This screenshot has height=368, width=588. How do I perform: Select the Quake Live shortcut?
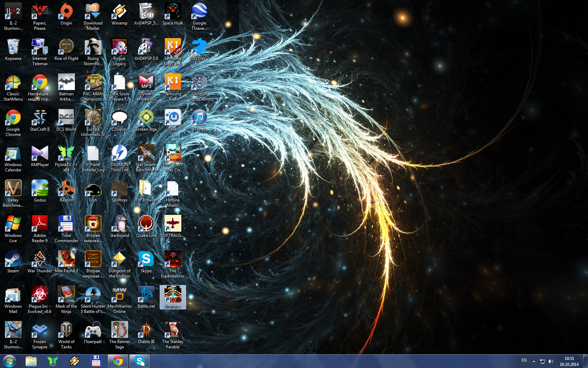[x=146, y=227]
